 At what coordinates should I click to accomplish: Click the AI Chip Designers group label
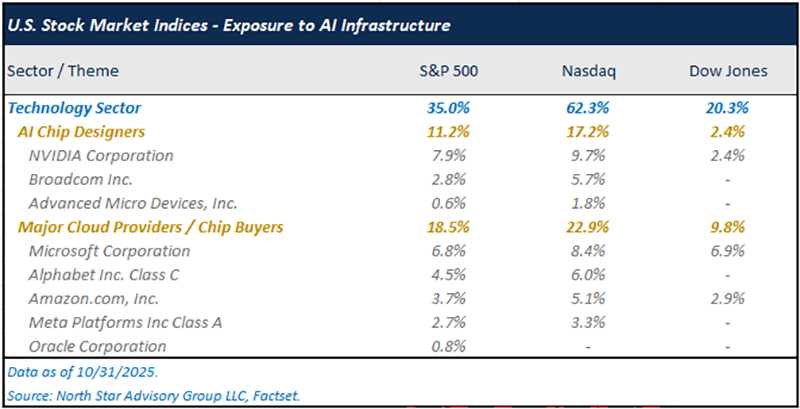[x=81, y=132]
